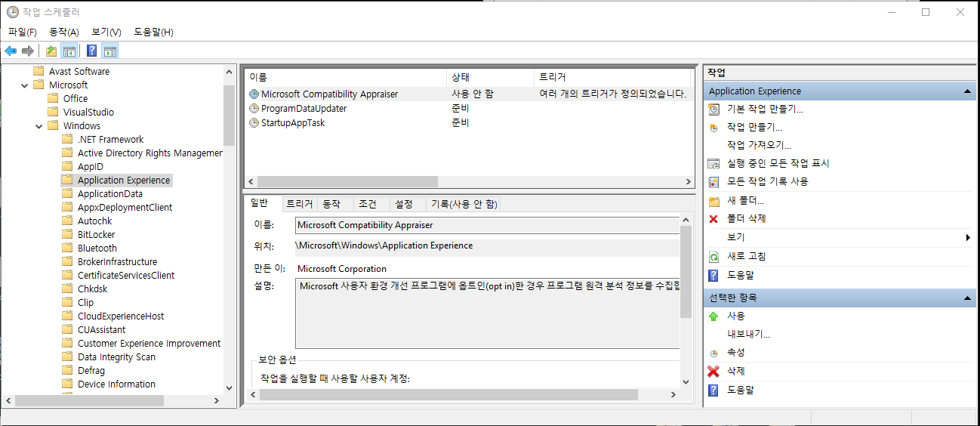Click the green arrow 사용 icon
The height and width of the screenshot is (426, 980).
713,316
